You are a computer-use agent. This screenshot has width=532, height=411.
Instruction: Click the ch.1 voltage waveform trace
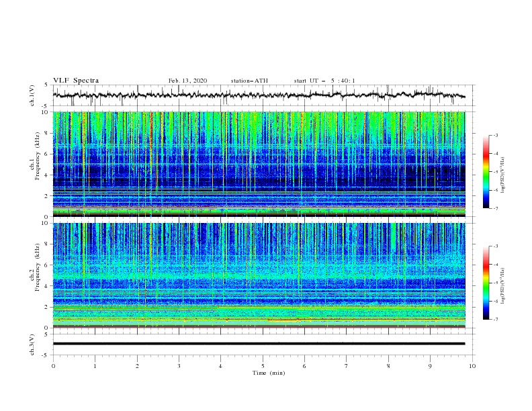[259, 95]
